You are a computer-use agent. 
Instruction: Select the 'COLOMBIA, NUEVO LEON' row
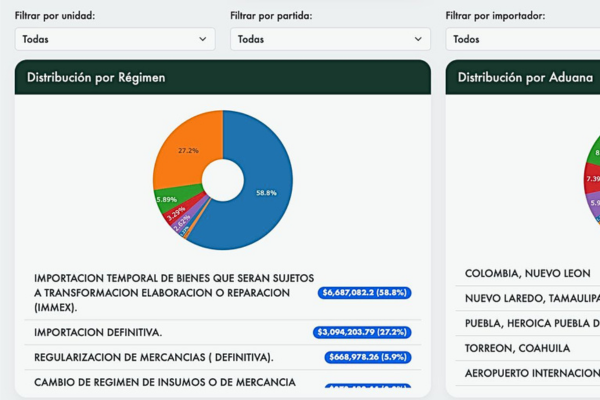tap(528, 273)
